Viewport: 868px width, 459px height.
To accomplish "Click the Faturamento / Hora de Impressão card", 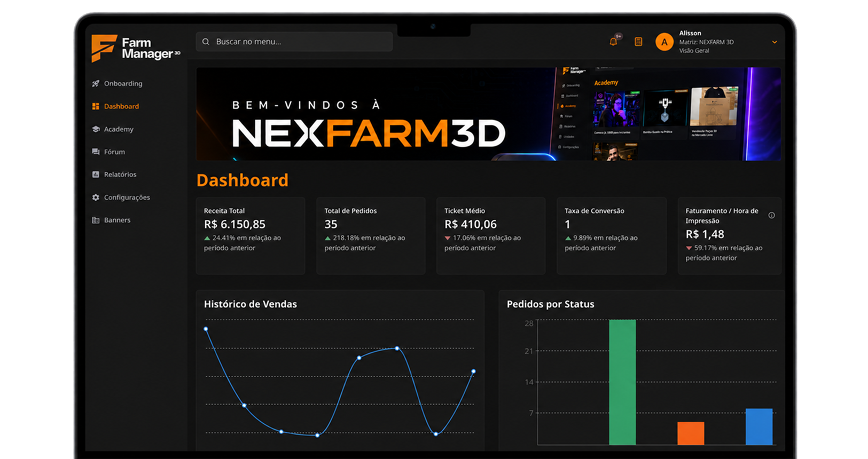I will click(729, 236).
